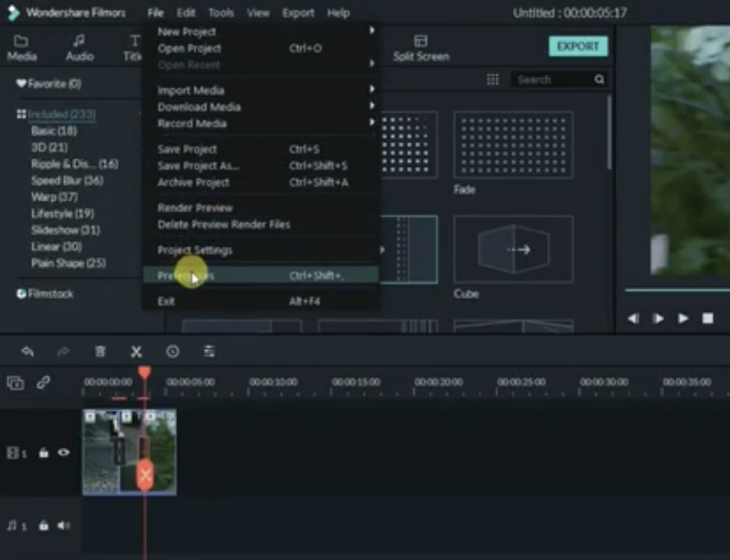Select the Fade transition thumbnail
Image resolution: width=730 pixels, height=560 pixels.
[512, 146]
